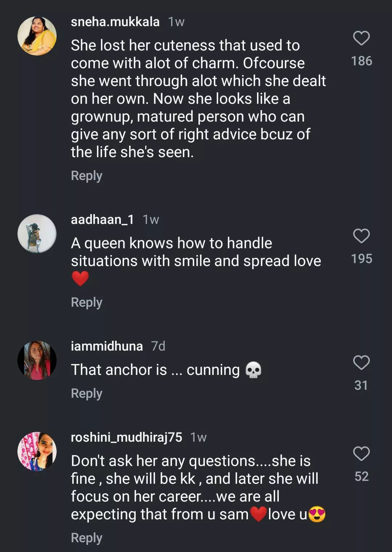View the 186 likes count

tap(362, 61)
